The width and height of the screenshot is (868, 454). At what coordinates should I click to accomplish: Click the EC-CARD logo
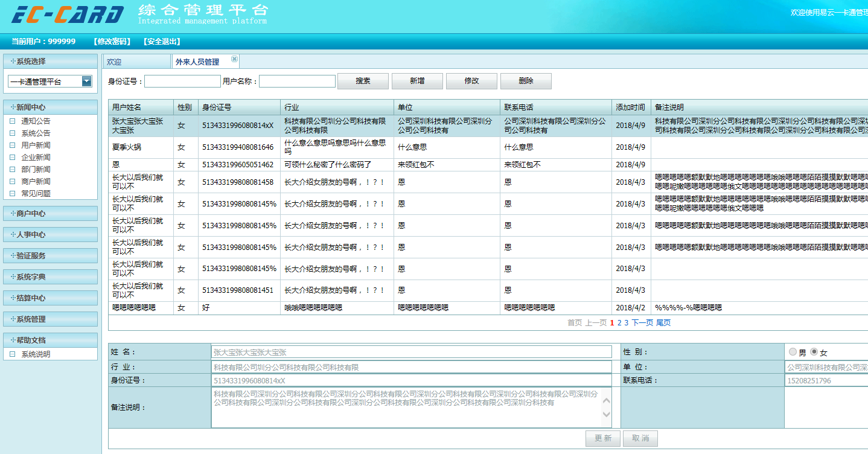pyautogui.click(x=68, y=14)
